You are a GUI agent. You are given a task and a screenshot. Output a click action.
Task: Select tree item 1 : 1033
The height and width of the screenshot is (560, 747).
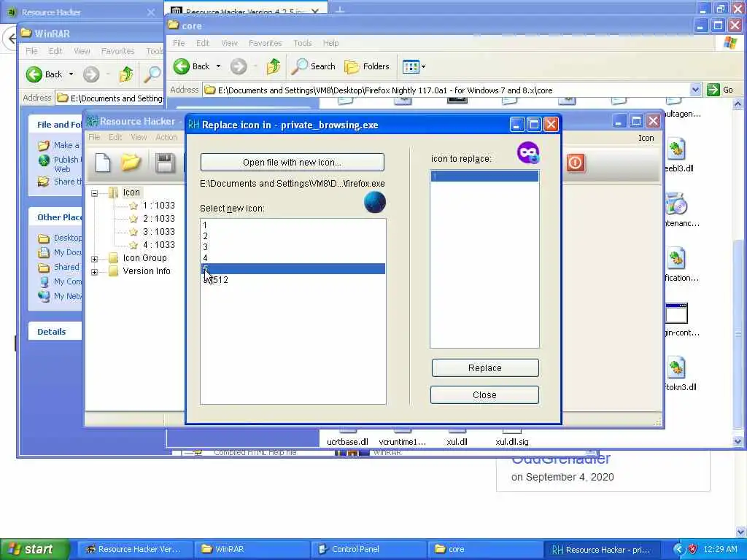tap(158, 205)
